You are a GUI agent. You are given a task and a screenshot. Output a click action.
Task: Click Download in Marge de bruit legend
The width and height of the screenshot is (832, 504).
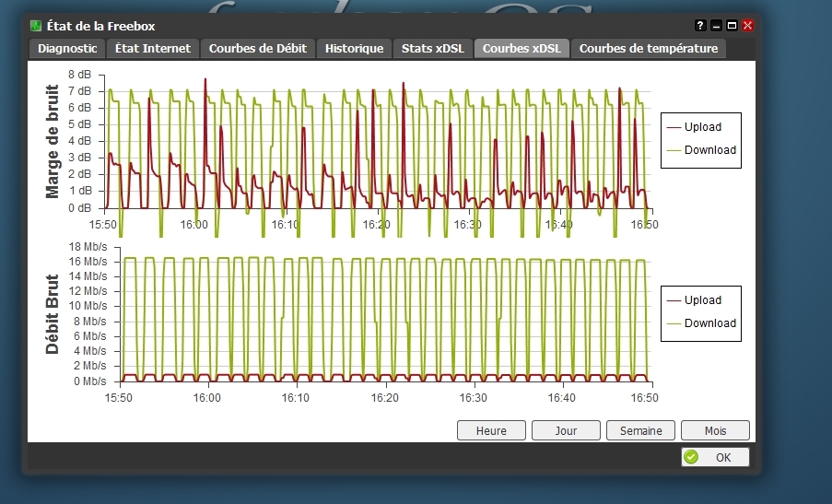(x=710, y=150)
